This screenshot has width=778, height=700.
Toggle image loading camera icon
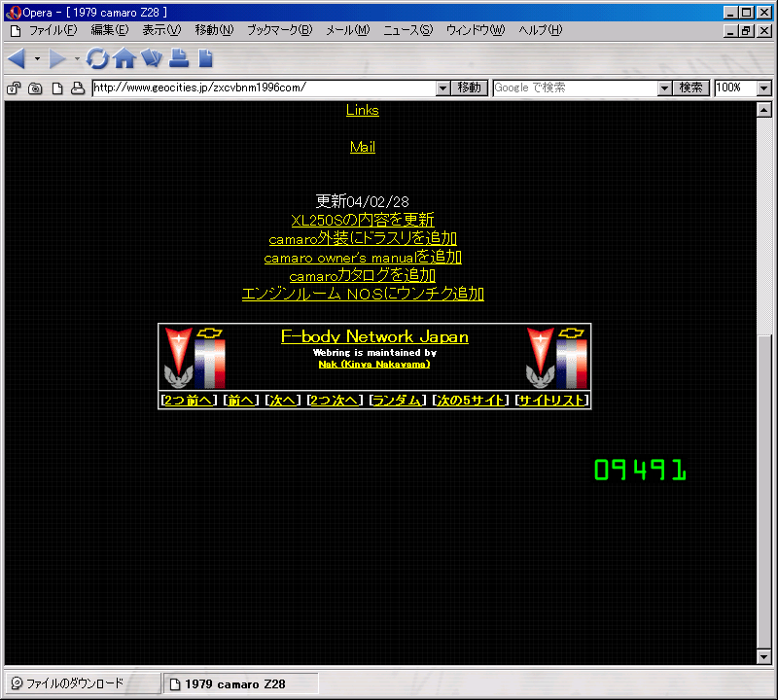point(35,88)
